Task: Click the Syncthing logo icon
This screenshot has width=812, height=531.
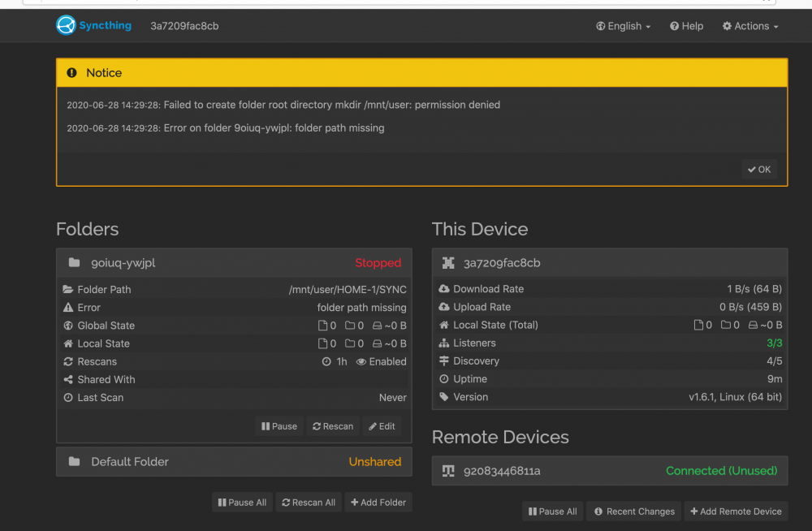Action: [66, 25]
